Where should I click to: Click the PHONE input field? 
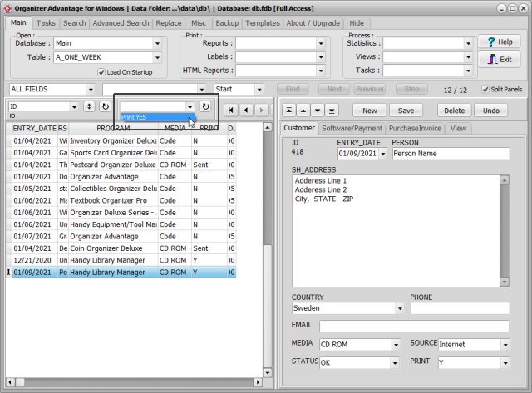[x=460, y=308]
